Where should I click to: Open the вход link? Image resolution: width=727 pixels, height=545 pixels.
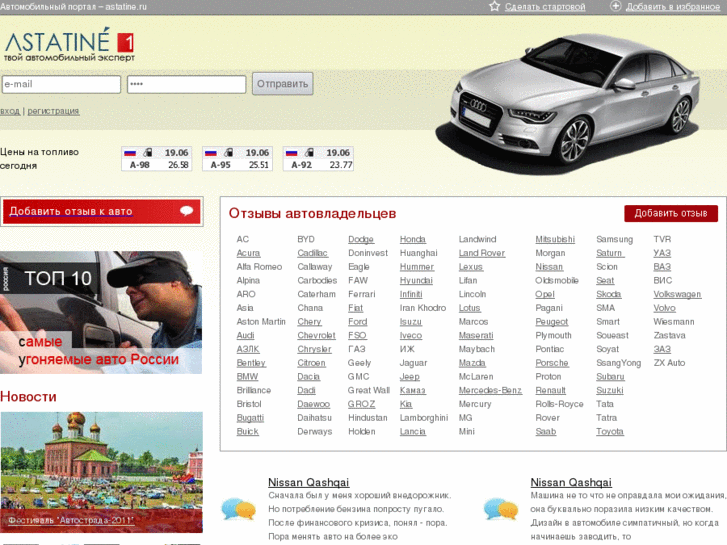[10, 111]
